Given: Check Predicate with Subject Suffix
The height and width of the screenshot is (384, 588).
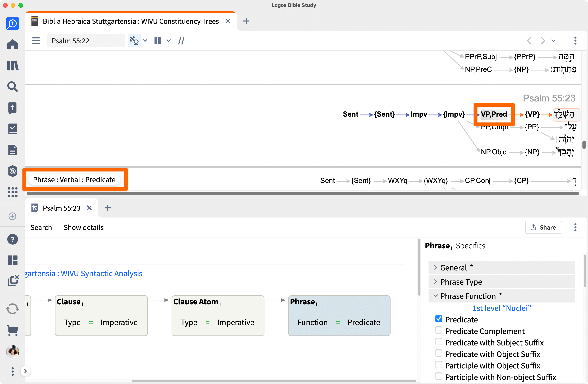Looking at the screenshot, I should tap(439, 342).
